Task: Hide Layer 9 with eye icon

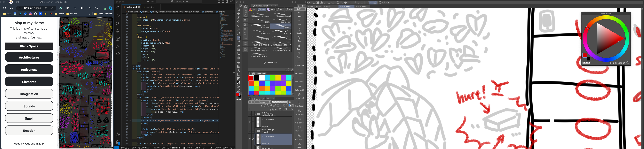Action: click(250, 122)
